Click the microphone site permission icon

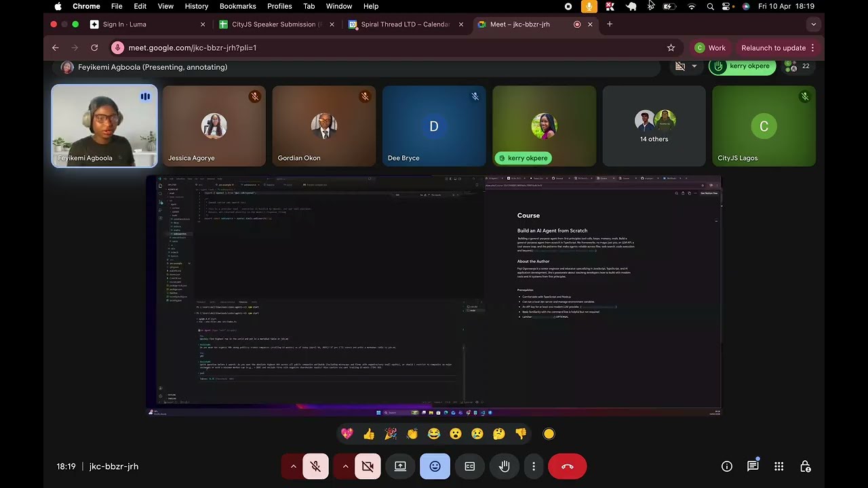tap(118, 48)
